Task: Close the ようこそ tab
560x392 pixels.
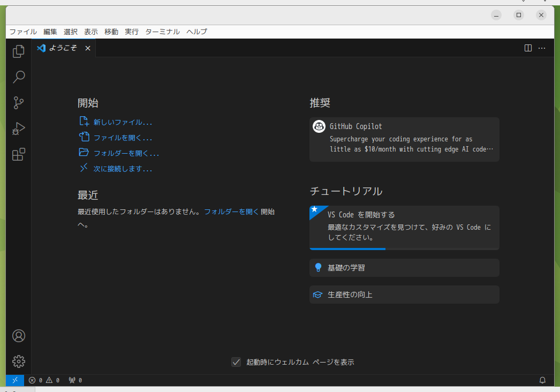Action: pyautogui.click(x=88, y=48)
